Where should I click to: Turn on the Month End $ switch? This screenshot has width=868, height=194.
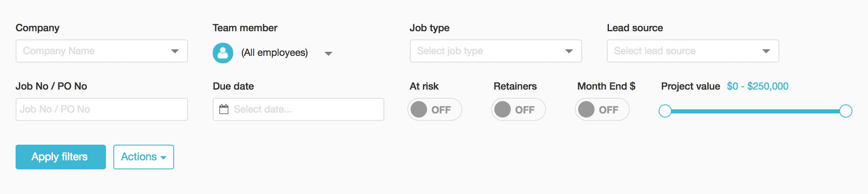click(x=602, y=109)
